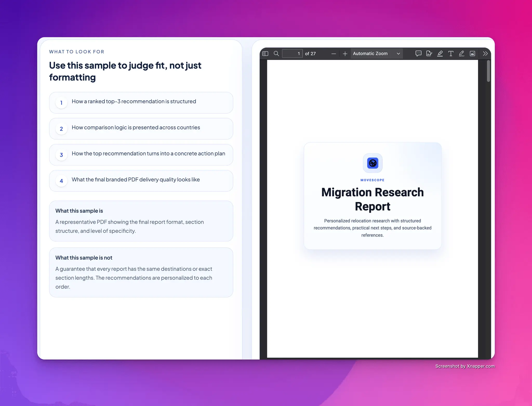Open the find-in-document search icon
Image resolution: width=532 pixels, height=406 pixels.
(x=276, y=54)
